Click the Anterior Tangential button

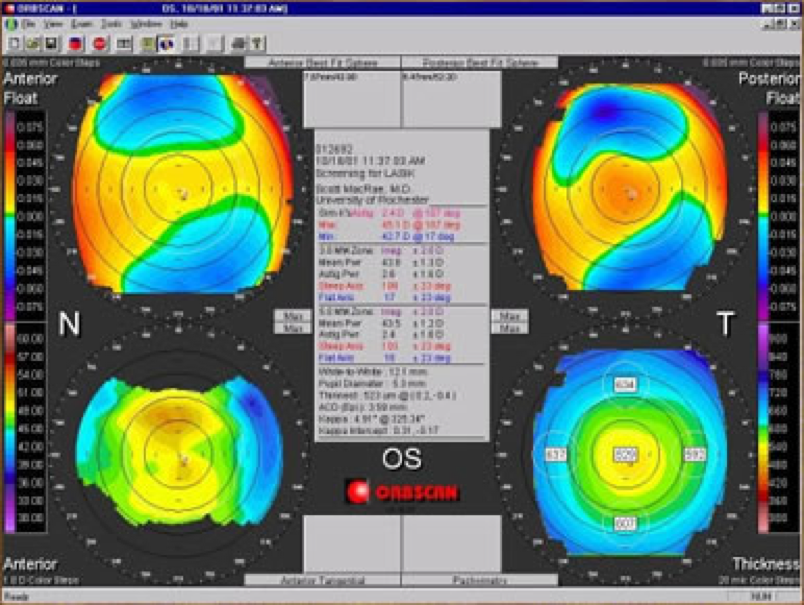pos(323,580)
